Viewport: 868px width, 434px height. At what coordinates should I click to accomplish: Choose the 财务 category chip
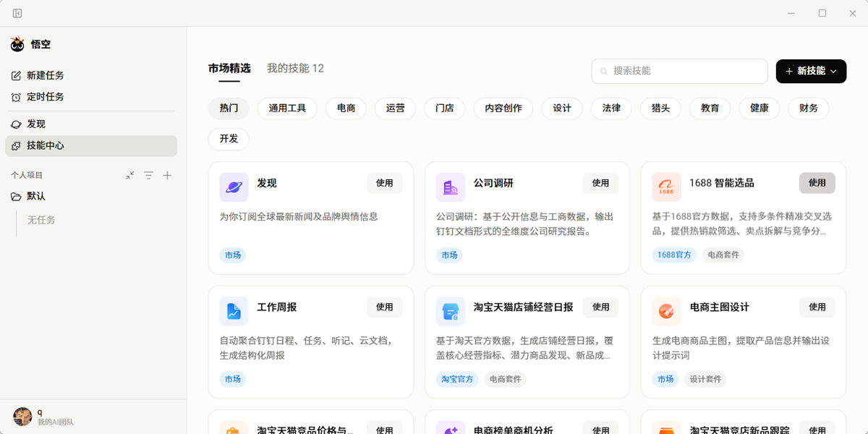808,109
